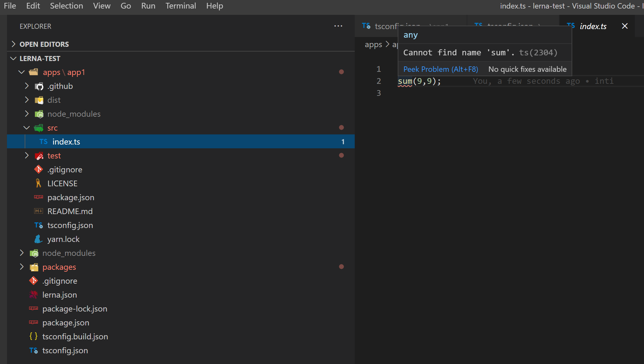Click app1 .gitignore git icon
The image size is (644, 364).
coord(39,170)
